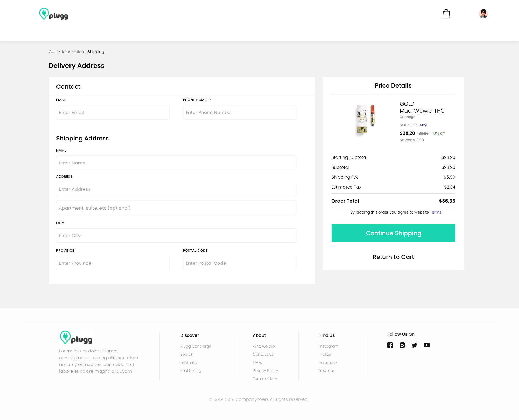Open Instagram link under Find Us
519x420 pixels.
pyautogui.click(x=329, y=346)
